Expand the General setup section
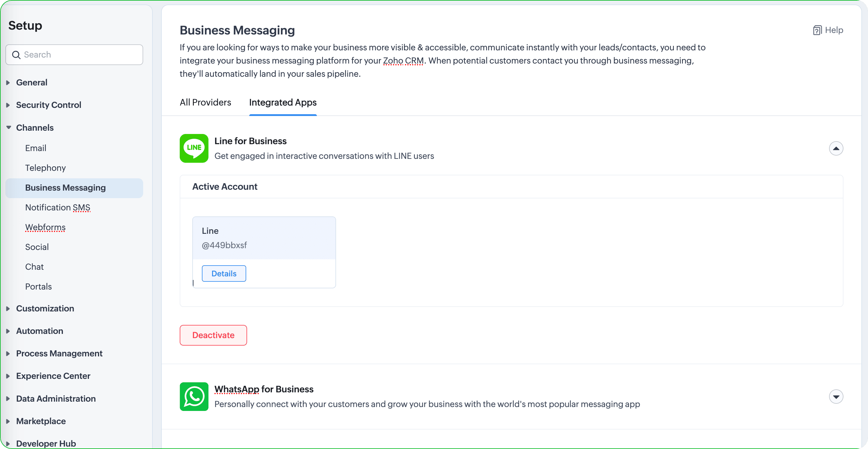 point(8,83)
